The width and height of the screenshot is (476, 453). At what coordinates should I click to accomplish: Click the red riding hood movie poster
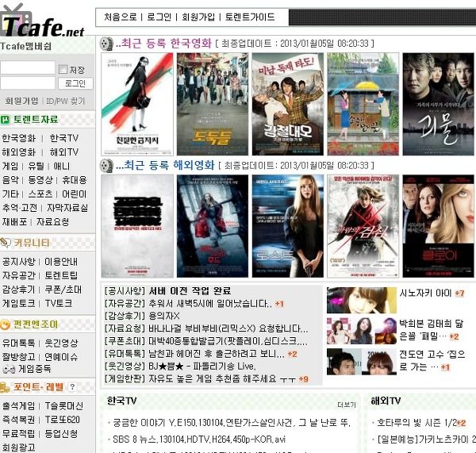(x=213, y=226)
